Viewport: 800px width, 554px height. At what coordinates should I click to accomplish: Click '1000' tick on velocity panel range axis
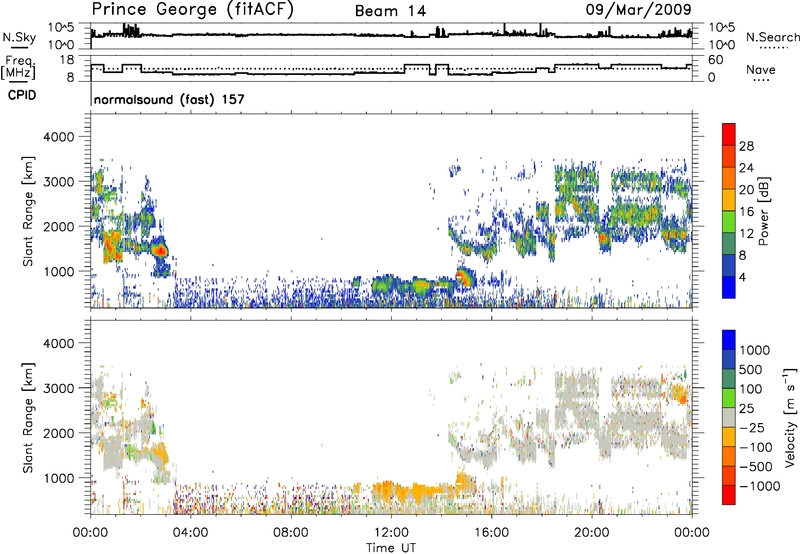pyautogui.click(x=58, y=478)
